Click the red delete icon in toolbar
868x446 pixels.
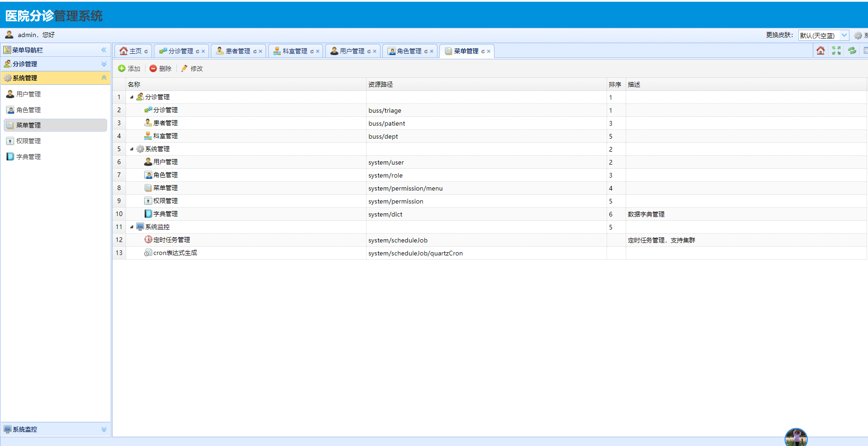click(153, 69)
